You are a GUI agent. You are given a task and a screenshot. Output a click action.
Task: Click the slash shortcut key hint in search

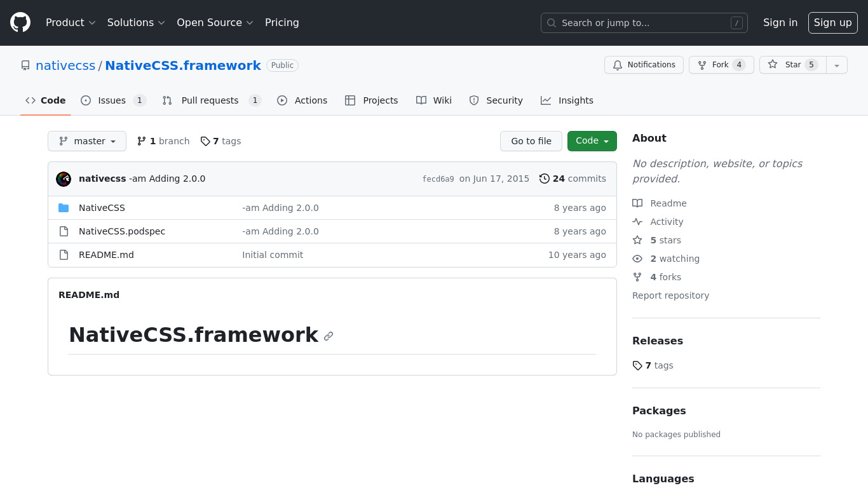click(x=736, y=23)
